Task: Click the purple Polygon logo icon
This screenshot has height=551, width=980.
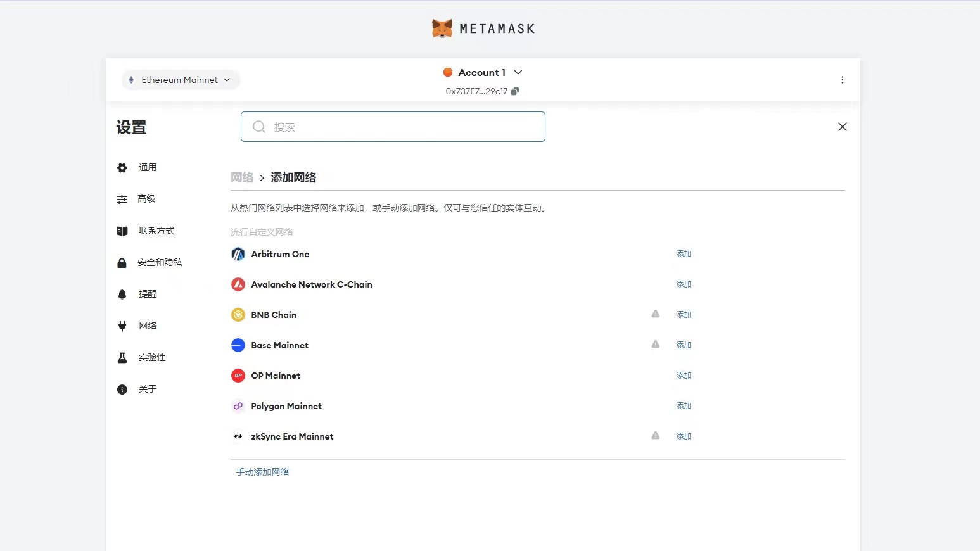Action: tap(238, 406)
